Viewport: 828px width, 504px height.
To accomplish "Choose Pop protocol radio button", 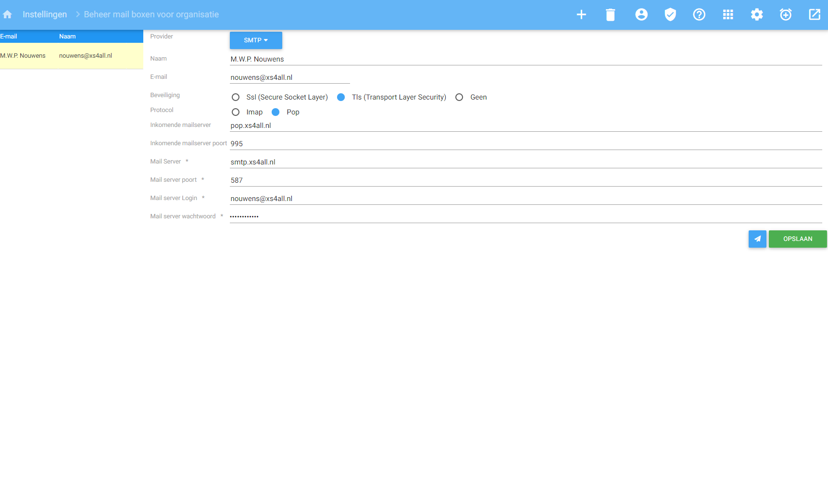I will [276, 112].
